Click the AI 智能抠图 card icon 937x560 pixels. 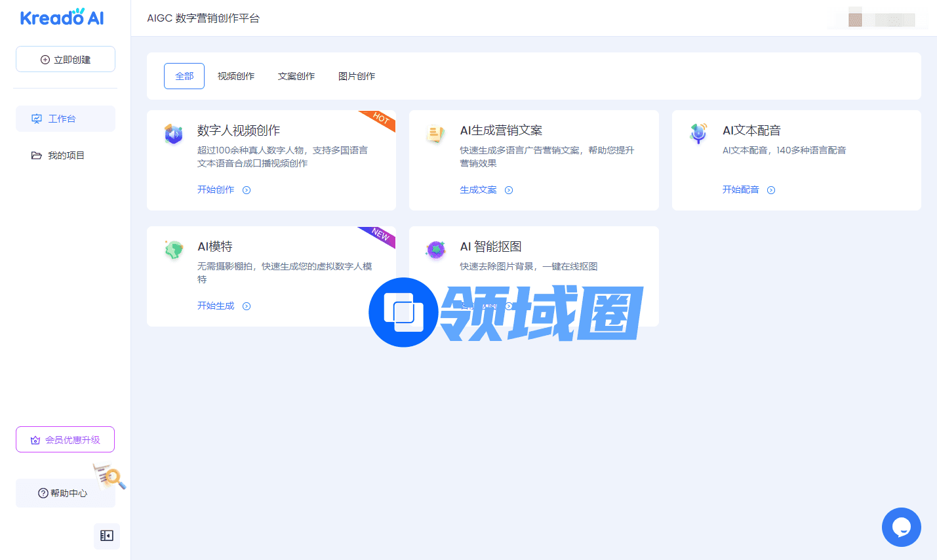pos(435,250)
